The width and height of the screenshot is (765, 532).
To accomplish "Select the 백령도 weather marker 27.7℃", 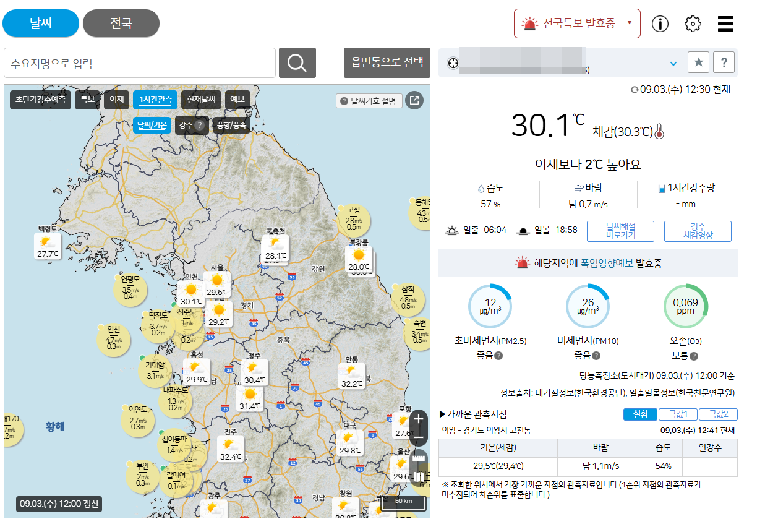I will point(47,246).
